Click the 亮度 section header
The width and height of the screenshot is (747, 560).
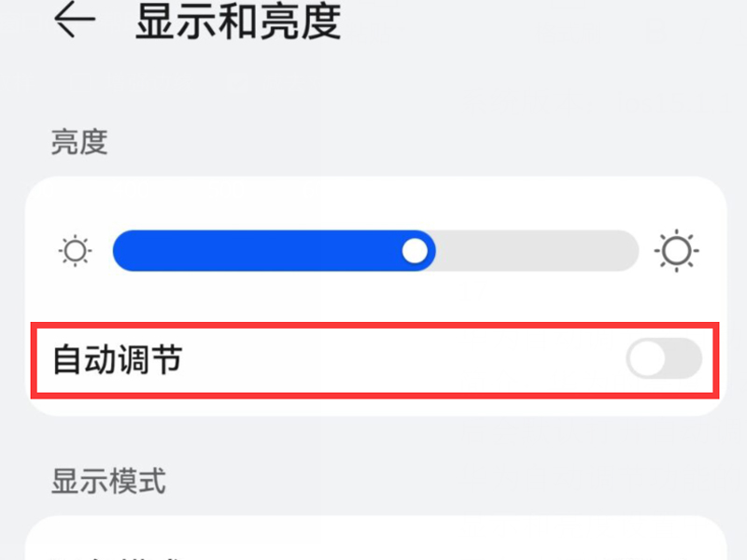click(x=79, y=142)
